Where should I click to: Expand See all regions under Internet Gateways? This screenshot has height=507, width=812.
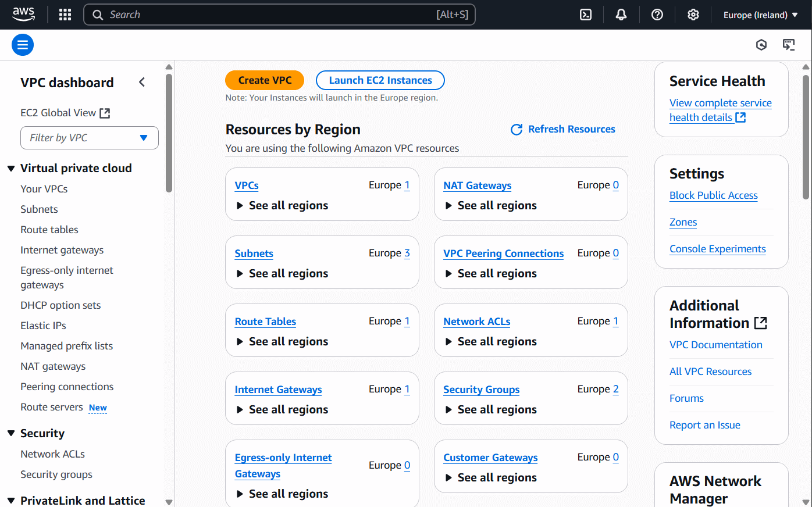[x=282, y=409]
